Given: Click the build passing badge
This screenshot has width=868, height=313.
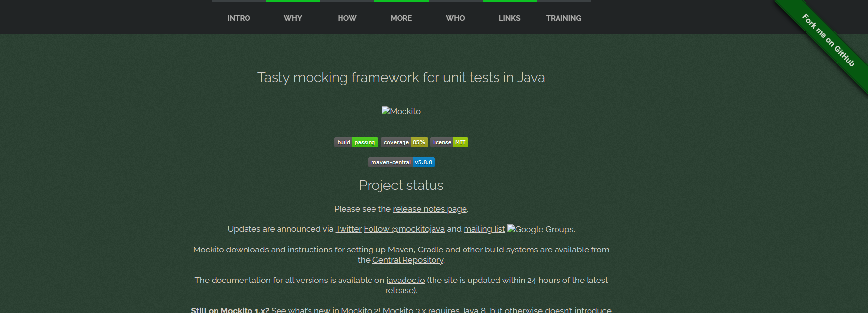Looking at the screenshot, I should 356,142.
